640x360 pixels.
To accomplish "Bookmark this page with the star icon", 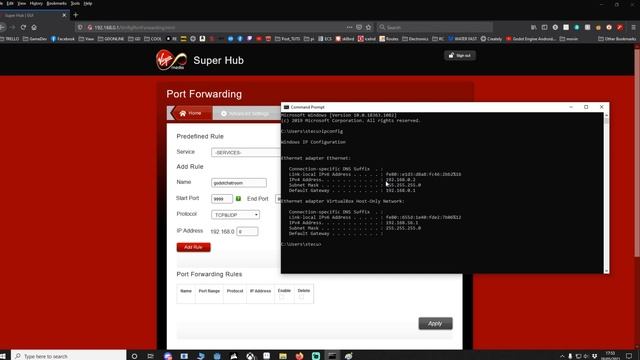I will coord(369,27).
